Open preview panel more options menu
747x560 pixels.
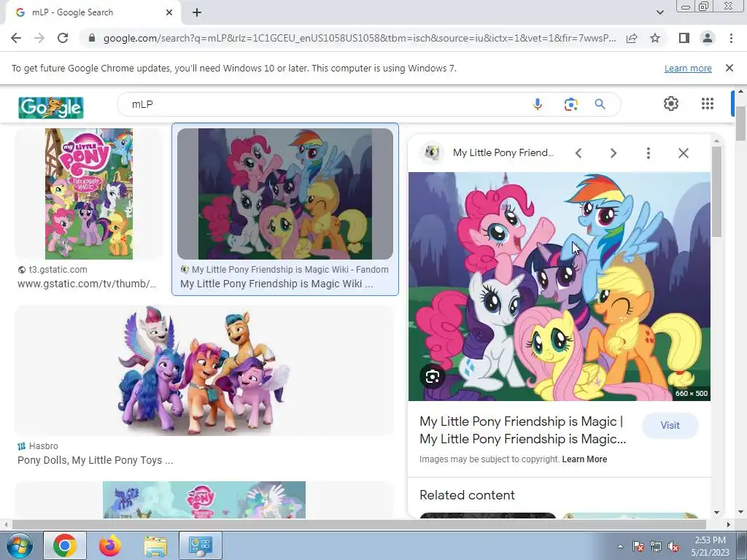click(x=648, y=153)
